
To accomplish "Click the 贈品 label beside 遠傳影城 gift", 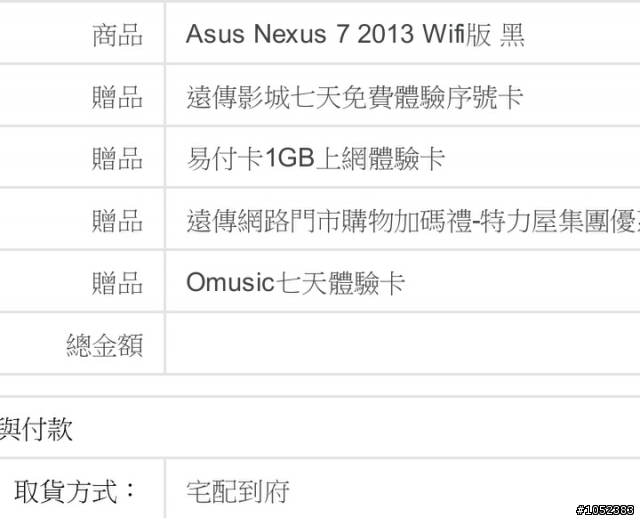I will tap(117, 97).
